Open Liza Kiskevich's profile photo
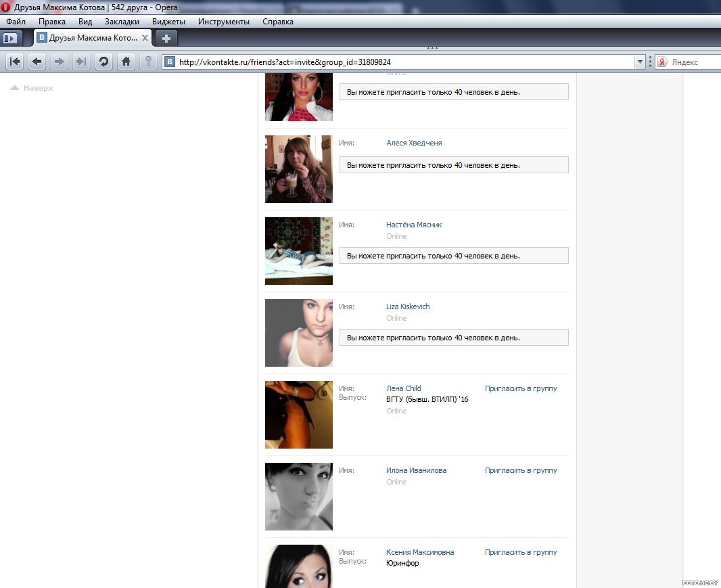 tap(299, 333)
